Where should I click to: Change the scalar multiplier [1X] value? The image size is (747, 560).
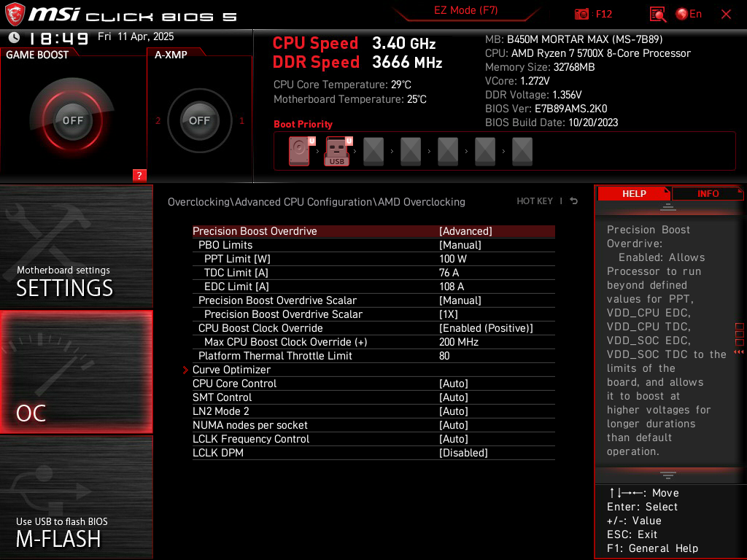pos(373,314)
